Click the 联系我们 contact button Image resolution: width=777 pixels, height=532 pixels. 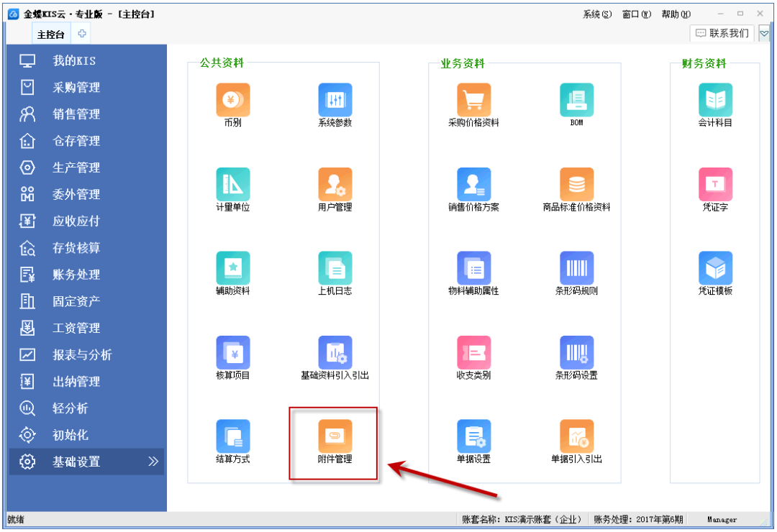click(x=722, y=33)
